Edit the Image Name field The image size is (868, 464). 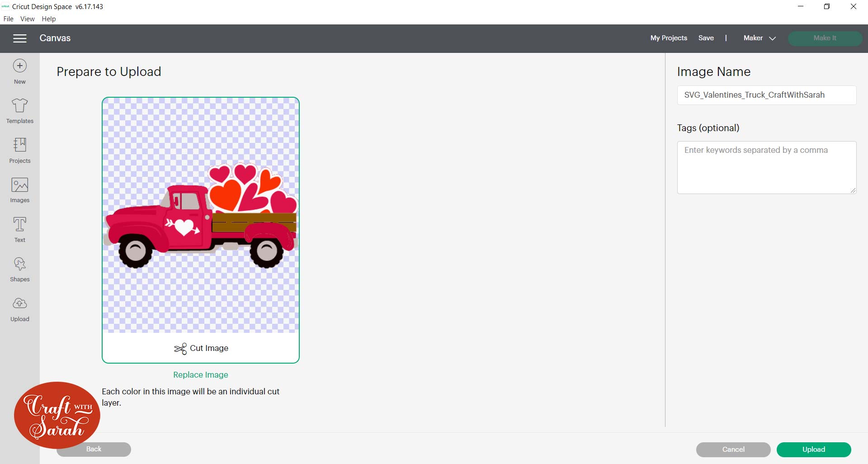tap(766, 95)
